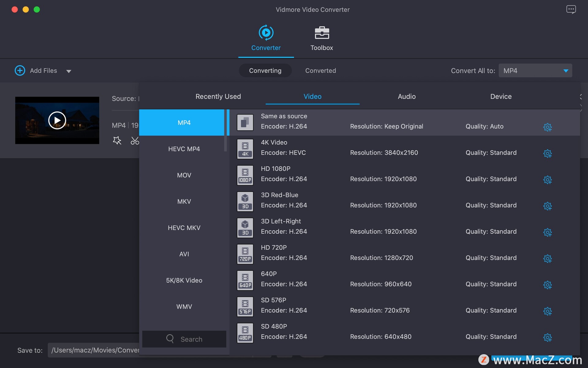Open settings gear for HD 1080P preset
The width and height of the screenshot is (588, 368).
[548, 180]
